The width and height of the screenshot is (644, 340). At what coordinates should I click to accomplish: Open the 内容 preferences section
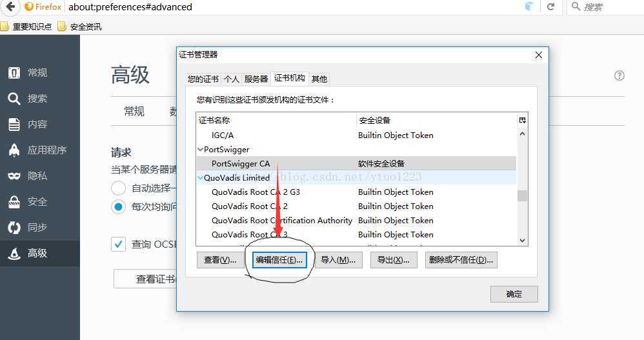point(40,125)
